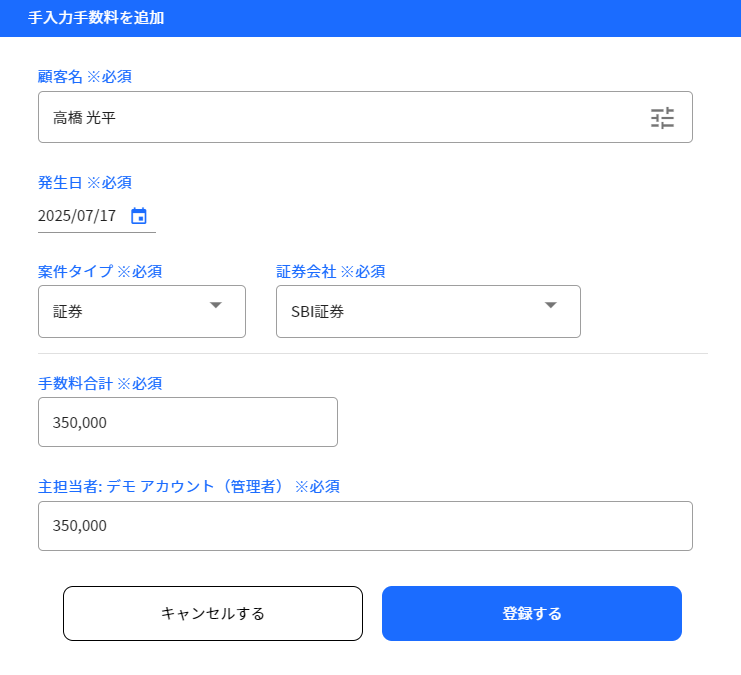The width and height of the screenshot is (741, 675).
Task: Click the 主担当者: デモ アカウント label
Action: (x=189, y=486)
